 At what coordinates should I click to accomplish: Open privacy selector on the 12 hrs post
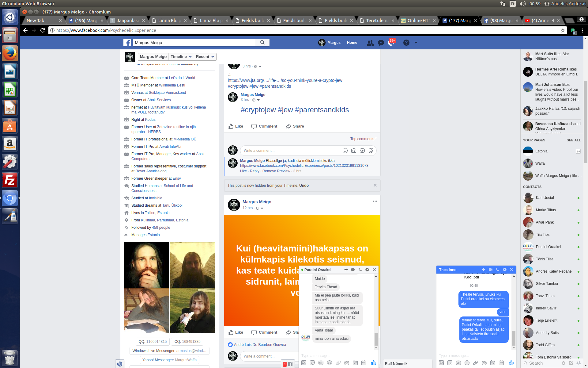pyautogui.click(x=259, y=208)
